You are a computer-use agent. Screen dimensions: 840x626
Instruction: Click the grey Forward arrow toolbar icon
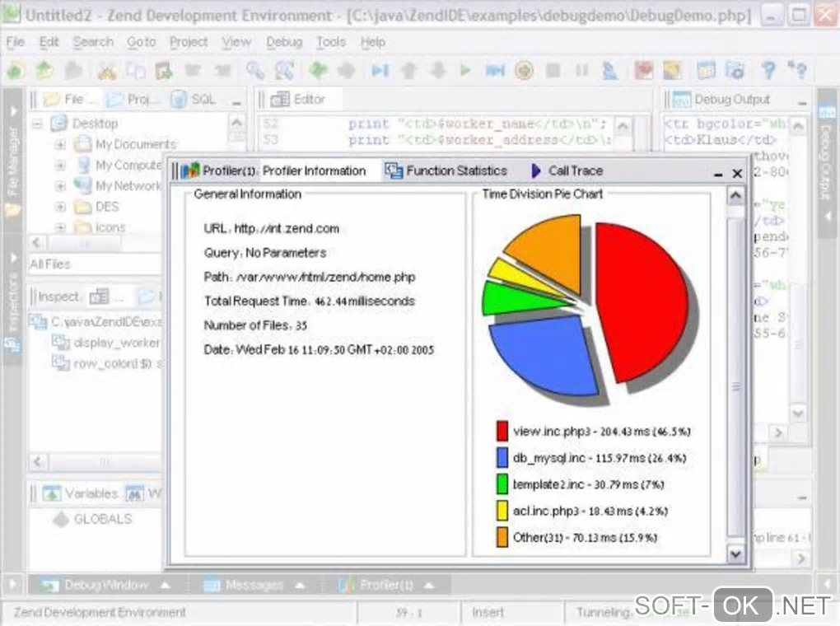click(x=348, y=70)
